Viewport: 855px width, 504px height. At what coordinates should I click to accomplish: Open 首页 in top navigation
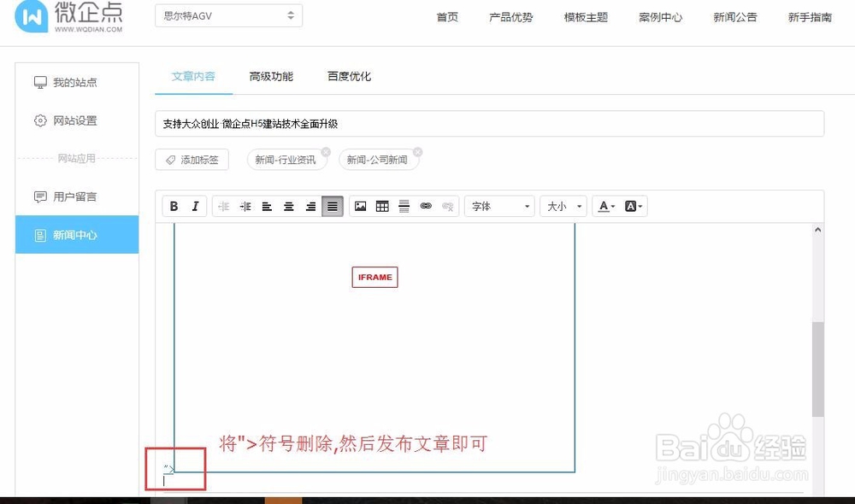[x=447, y=17]
